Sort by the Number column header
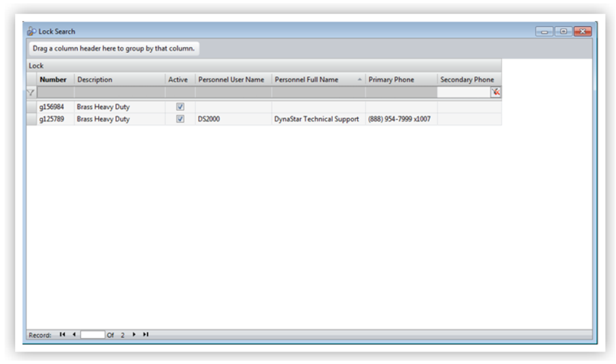The height and width of the screenshot is (364, 616). [53, 80]
